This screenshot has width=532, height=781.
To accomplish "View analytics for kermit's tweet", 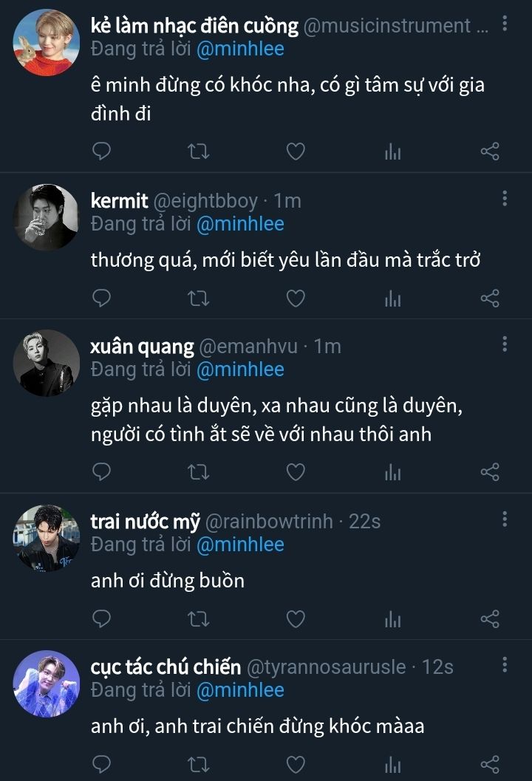I will click(x=392, y=298).
